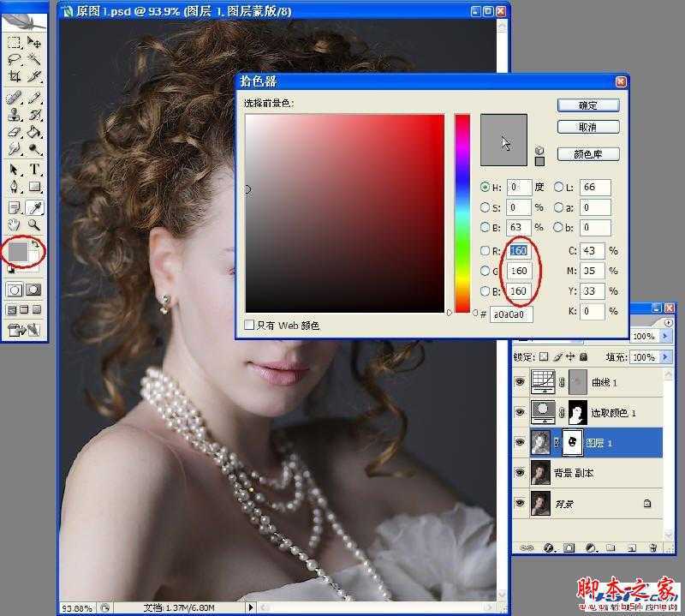Hide the 背景 副本 layer
685x616 pixels.
click(520, 473)
